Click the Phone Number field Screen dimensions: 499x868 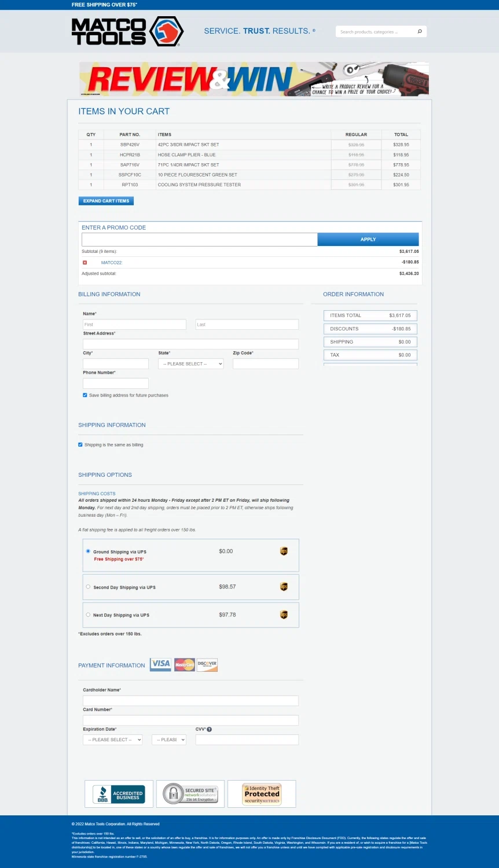[x=116, y=384]
